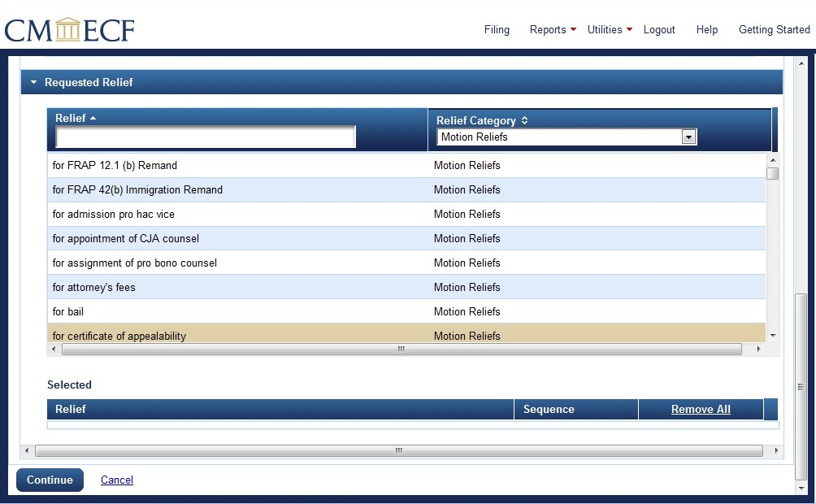Image resolution: width=816 pixels, height=504 pixels.
Task: Open the Help page
Action: pos(706,30)
